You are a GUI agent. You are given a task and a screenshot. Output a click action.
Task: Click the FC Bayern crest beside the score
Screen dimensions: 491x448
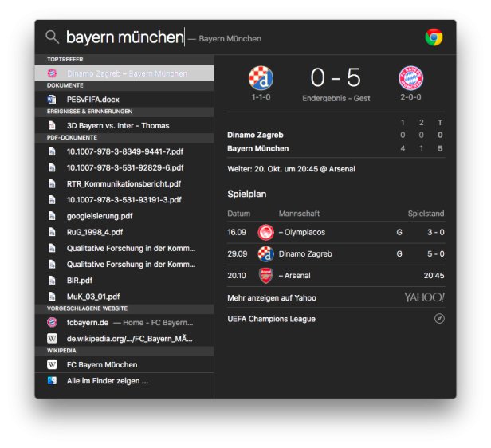click(x=410, y=78)
